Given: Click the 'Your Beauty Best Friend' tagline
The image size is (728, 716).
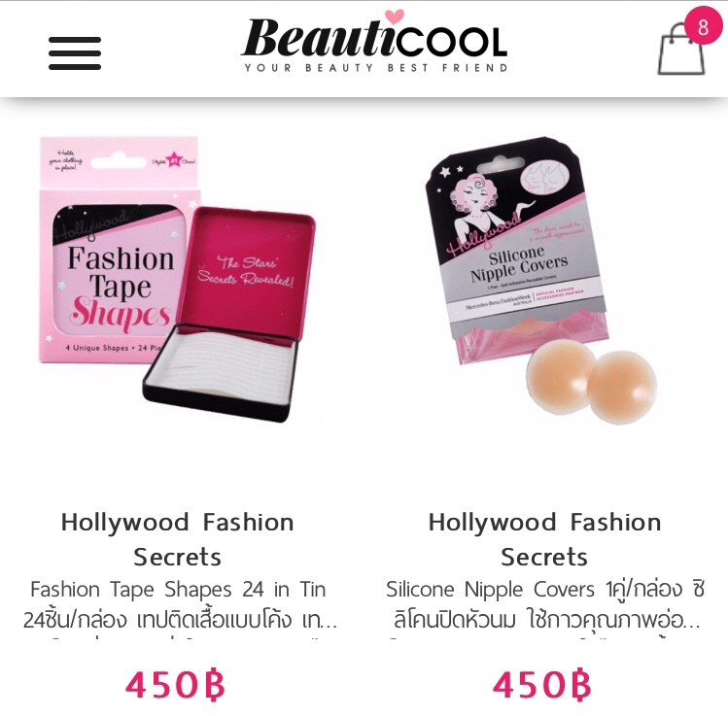Looking at the screenshot, I should pos(376,68).
